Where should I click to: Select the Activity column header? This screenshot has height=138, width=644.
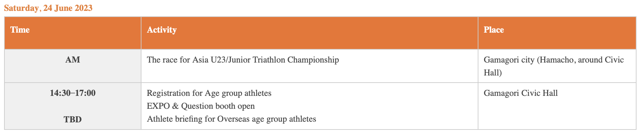[162, 30]
